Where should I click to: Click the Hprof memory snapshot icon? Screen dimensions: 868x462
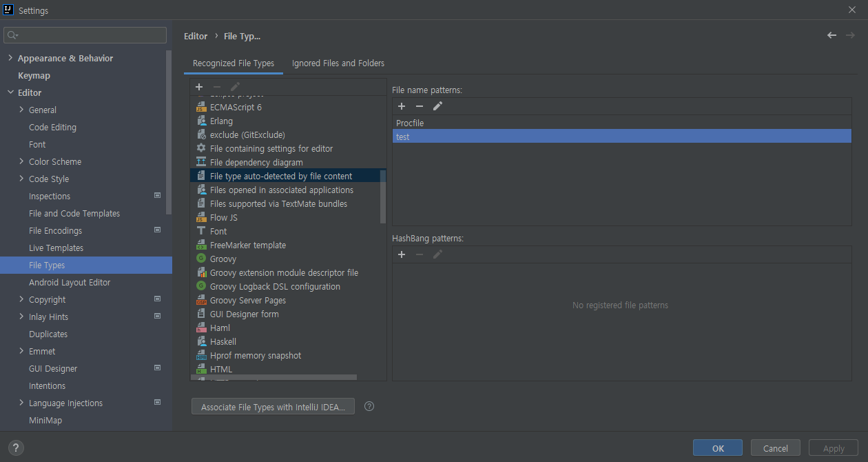coord(201,356)
